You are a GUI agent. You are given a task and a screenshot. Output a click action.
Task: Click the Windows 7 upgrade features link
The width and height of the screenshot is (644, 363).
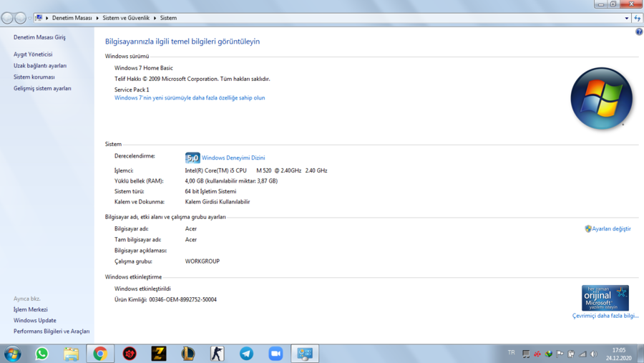click(x=190, y=98)
